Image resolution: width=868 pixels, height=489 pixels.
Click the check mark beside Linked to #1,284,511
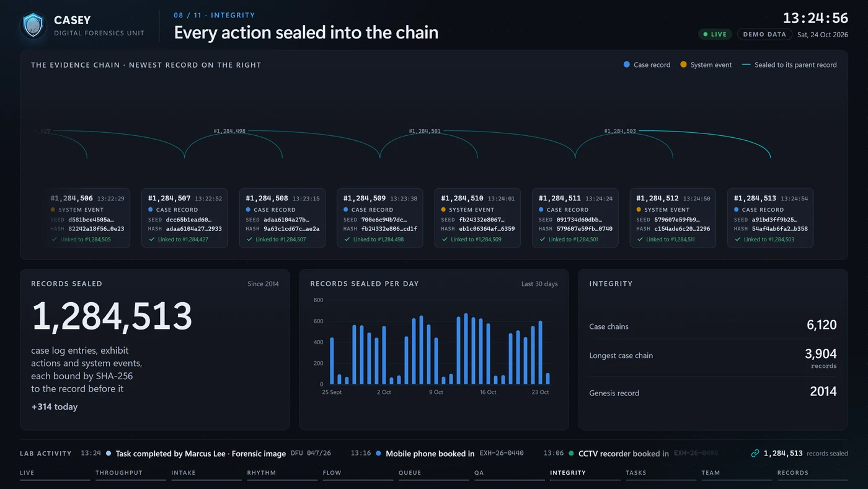[x=640, y=239]
